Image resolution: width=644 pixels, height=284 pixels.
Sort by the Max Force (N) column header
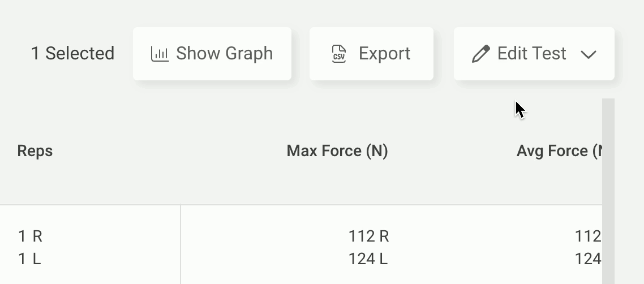pos(337,151)
